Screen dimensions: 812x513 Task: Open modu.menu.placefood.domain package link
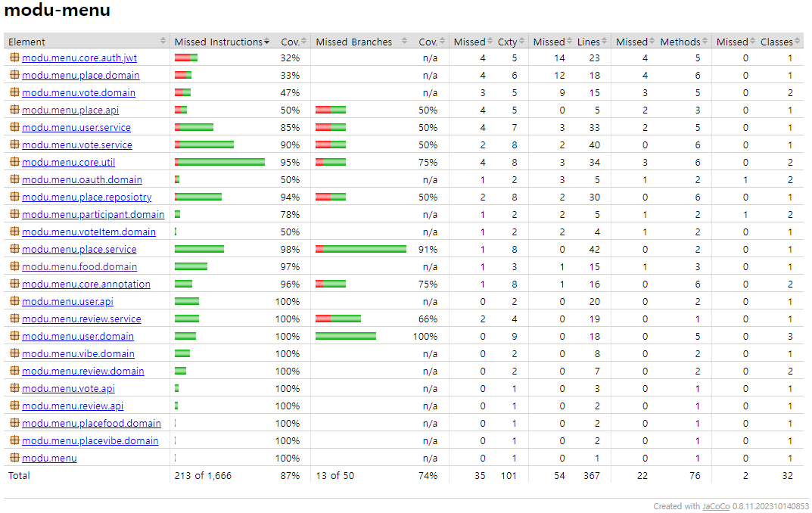[91, 424]
